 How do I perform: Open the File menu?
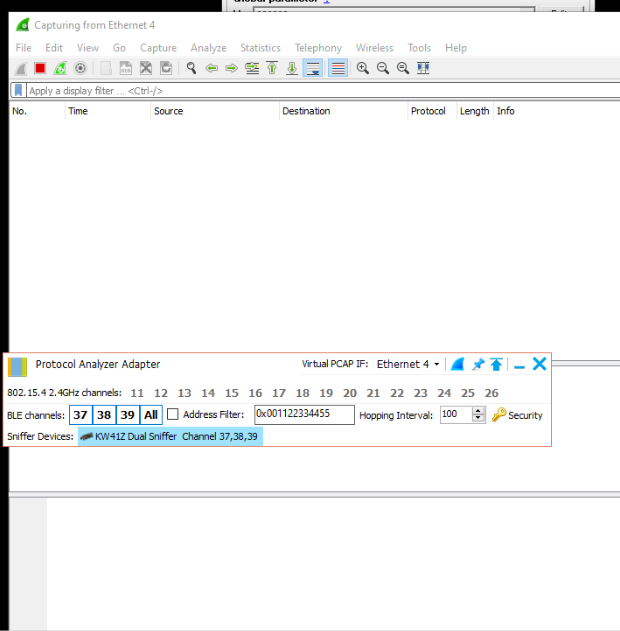[24, 48]
